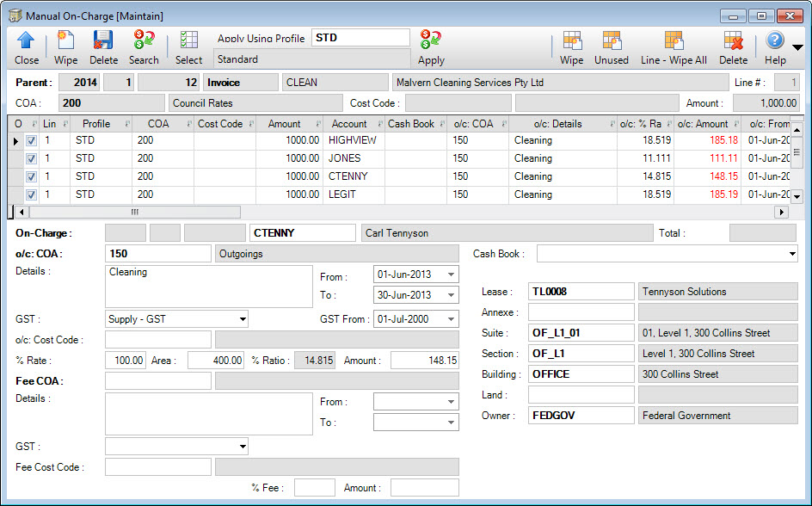Click the Area field showing 400.00

(x=215, y=361)
